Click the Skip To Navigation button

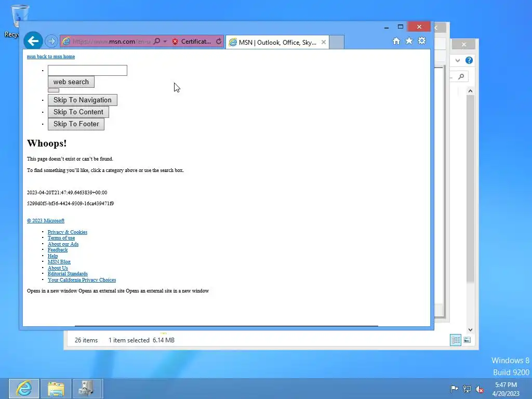click(x=83, y=100)
